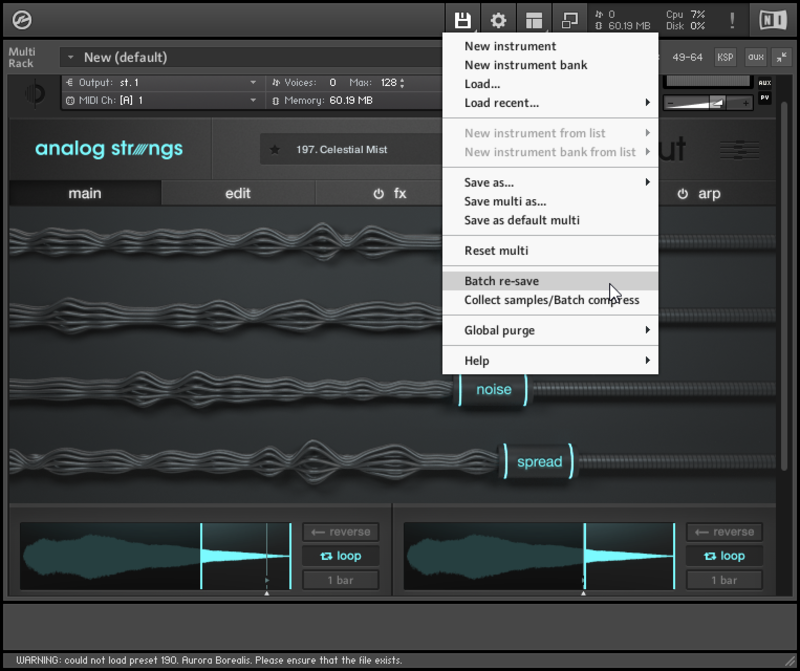The height and width of the screenshot is (671, 800).
Task: Click the Memory 60.19 MB readout
Action: click(323, 101)
